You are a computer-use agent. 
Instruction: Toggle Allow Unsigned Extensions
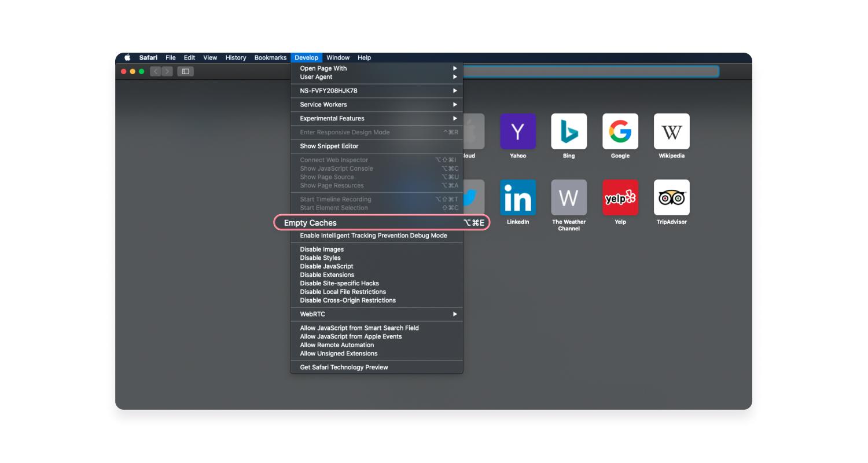click(377, 354)
